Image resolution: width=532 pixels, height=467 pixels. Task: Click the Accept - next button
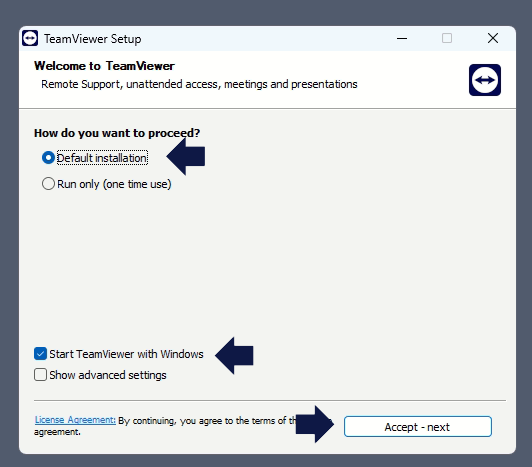pos(418,427)
